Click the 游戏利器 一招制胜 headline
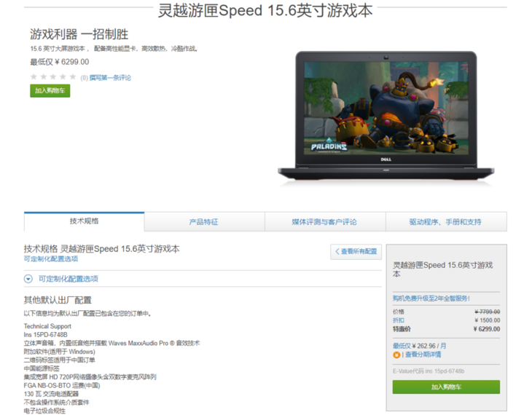 point(79,34)
